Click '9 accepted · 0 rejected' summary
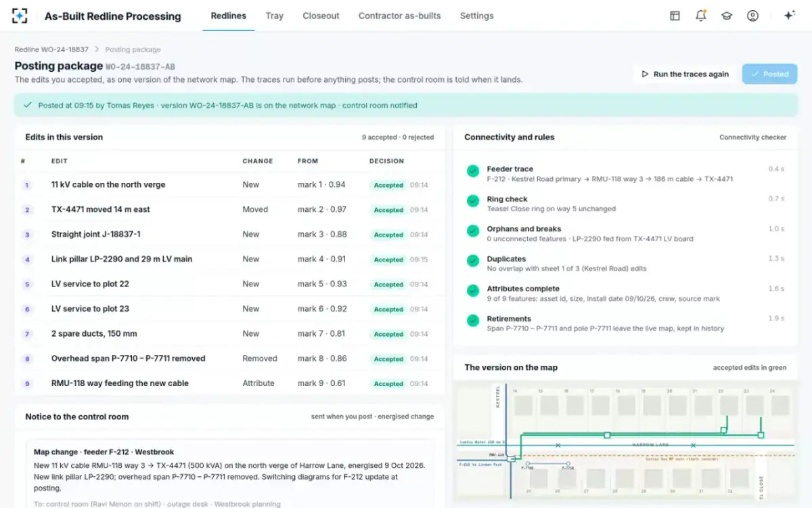Screen dimensions: 812x508 [x=398, y=137]
